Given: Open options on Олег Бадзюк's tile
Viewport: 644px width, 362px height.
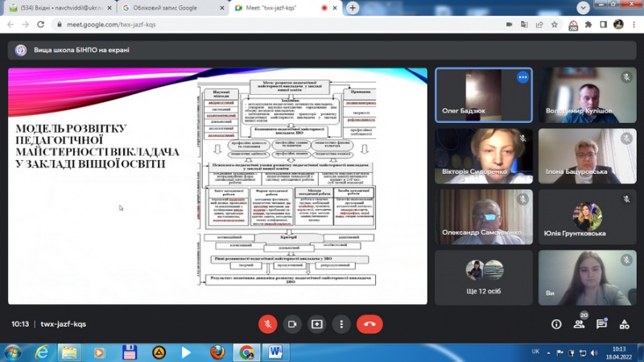Looking at the screenshot, I should tap(522, 77).
